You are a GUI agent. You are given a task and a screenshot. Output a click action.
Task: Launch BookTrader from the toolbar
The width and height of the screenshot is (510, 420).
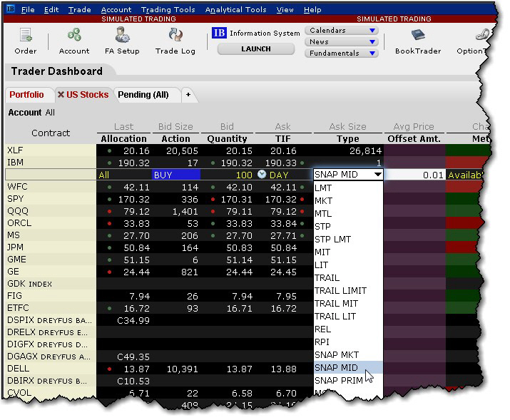(x=418, y=41)
